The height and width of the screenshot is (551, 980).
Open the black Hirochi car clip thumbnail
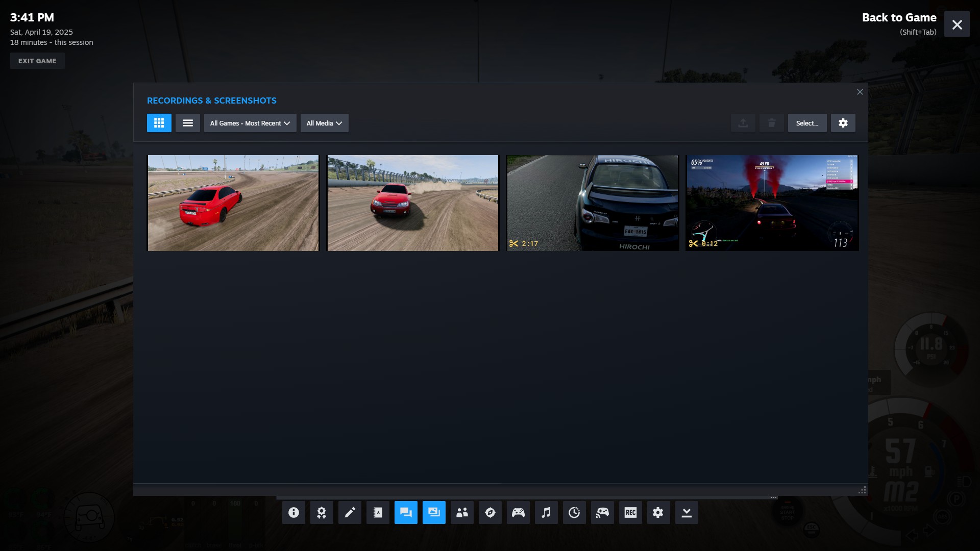tap(592, 203)
